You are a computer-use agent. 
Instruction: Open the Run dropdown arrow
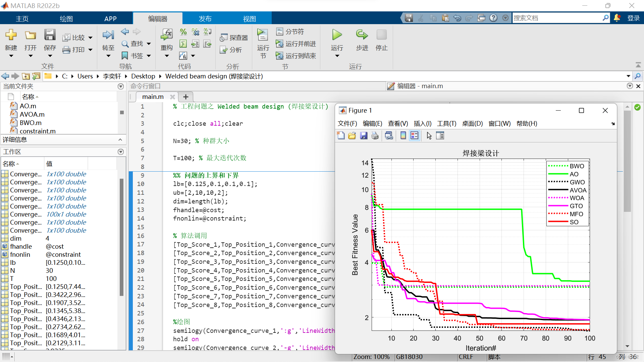click(337, 56)
